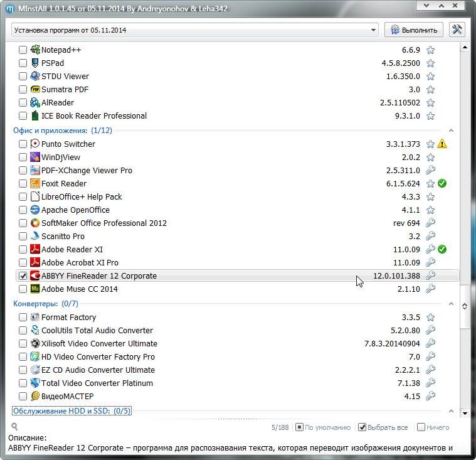The height and width of the screenshot is (460, 476).
Task: Click the Adobe Muse CC 2014 app icon
Action: click(35, 289)
